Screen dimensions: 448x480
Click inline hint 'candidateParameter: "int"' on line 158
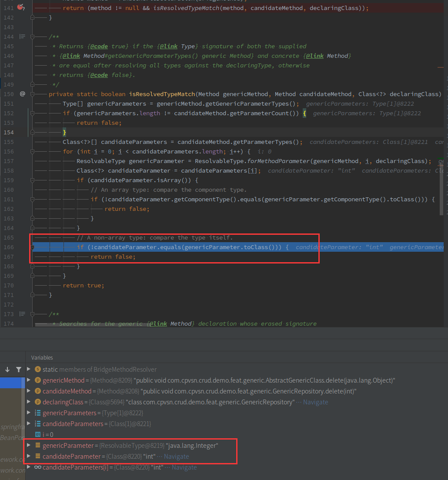click(311, 170)
